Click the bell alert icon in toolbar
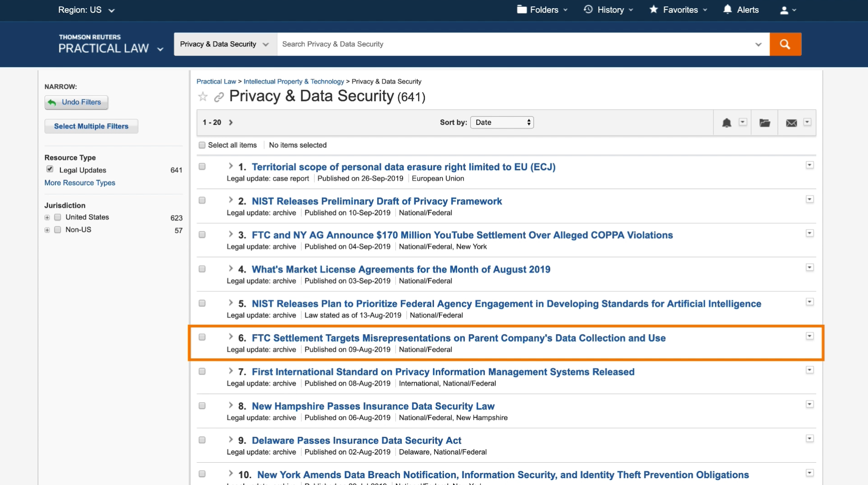The width and height of the screenshot is (868, 485). [x=727, y=122]
